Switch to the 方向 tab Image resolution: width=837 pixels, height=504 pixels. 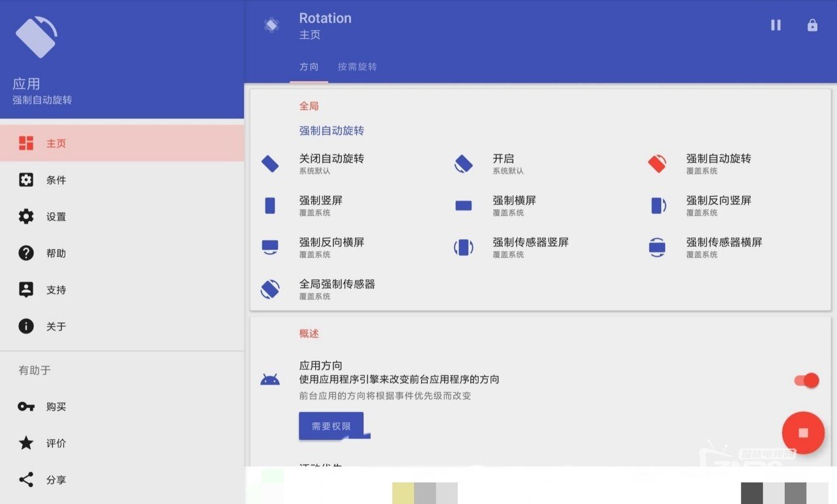309,67
